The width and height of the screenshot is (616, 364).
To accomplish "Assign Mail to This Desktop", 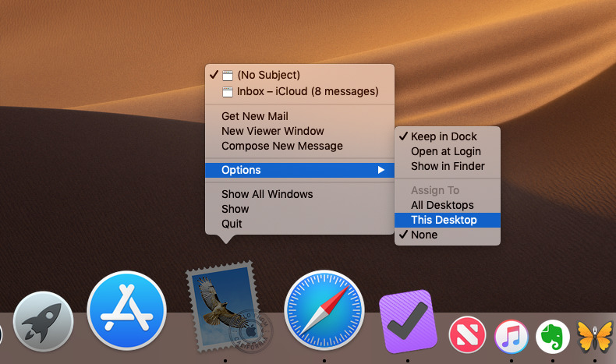I will pos(448,221).
